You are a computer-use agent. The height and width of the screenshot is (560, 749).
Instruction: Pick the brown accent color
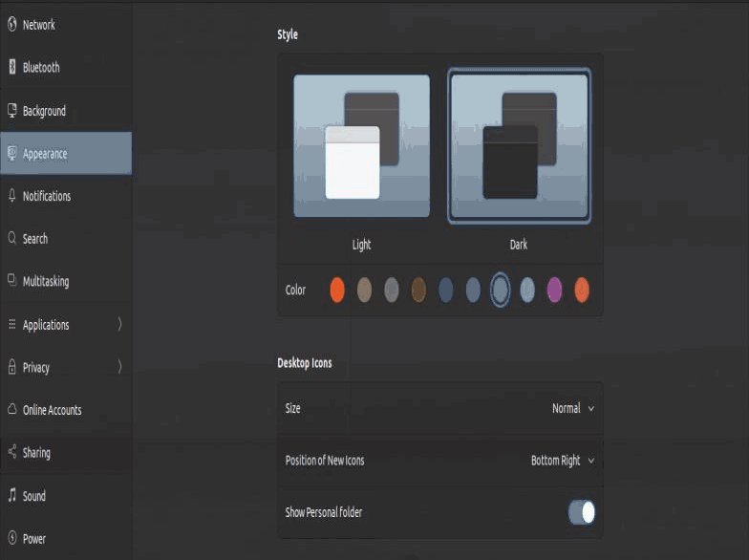coord(418,291)
